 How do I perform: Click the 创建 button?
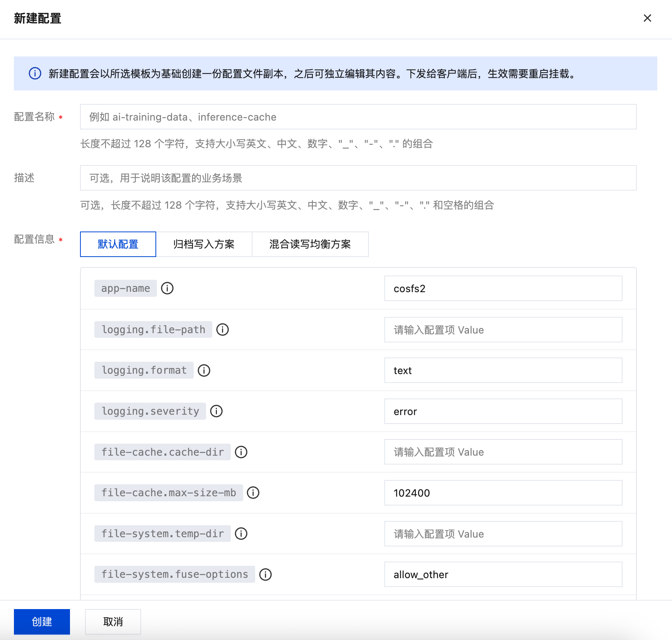pyautogui.click(x=42, y=622)
